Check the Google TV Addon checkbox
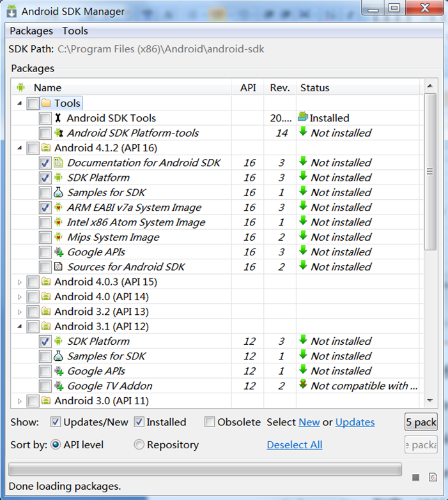The height and width of the screenshot is (500, 448). [x=45, y=386]
